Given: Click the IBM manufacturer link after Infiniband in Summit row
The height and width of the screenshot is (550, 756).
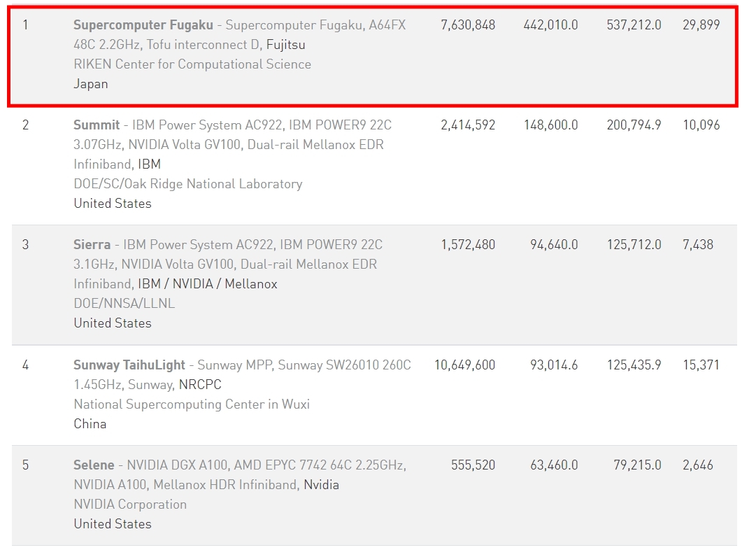Looking at the screenshot, I should coord(150,164).
